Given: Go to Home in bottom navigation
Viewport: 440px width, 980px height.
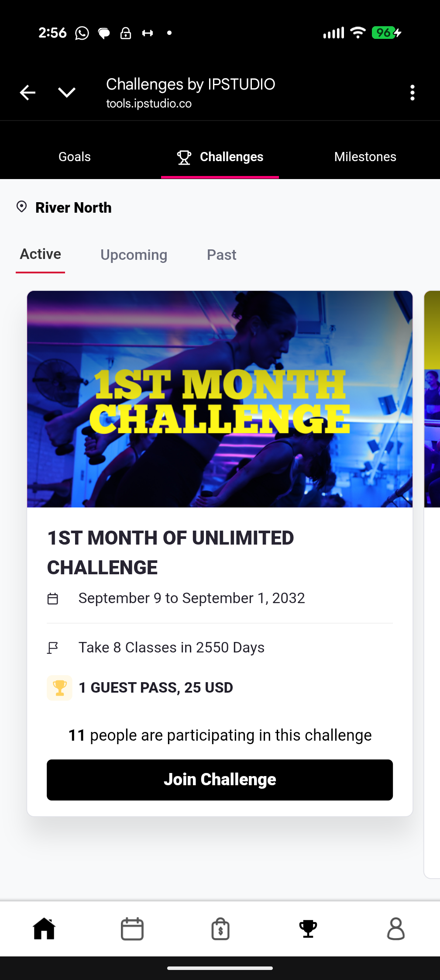Looking at the screenshot, I should tap(45, 928).
